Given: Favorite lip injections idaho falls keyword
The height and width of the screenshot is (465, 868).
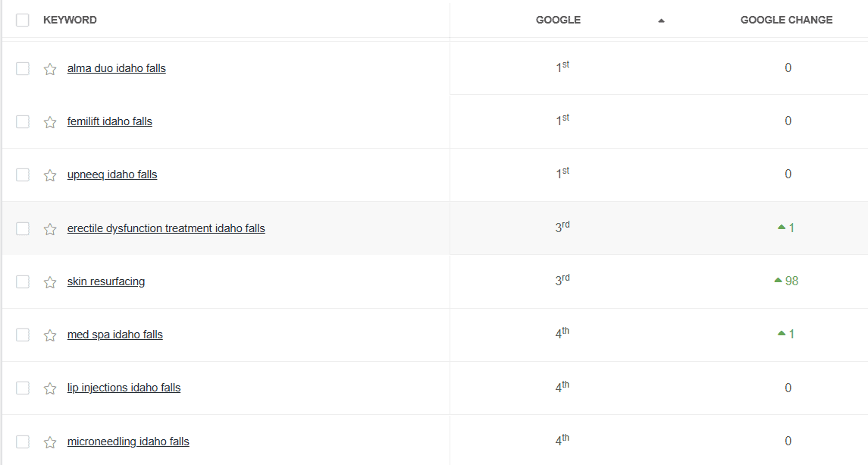Looking at the screenshot, I should click(50, 388).
